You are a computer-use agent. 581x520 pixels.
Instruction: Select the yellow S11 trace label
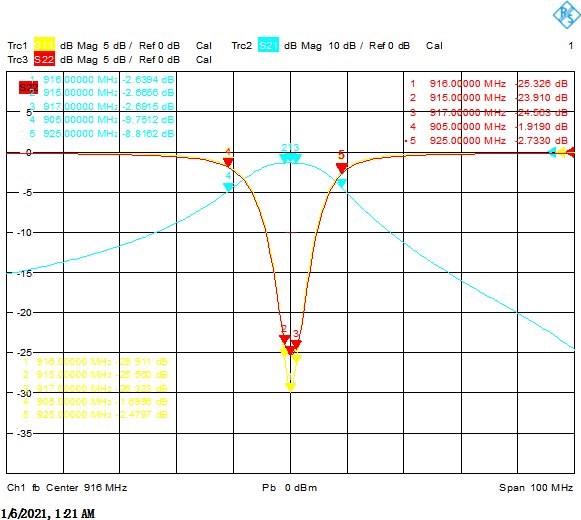44,46
